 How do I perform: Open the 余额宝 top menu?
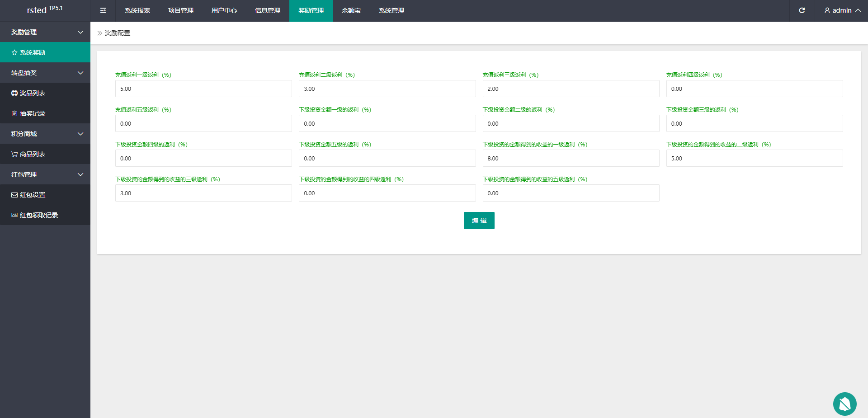click(x=351, y=10)
